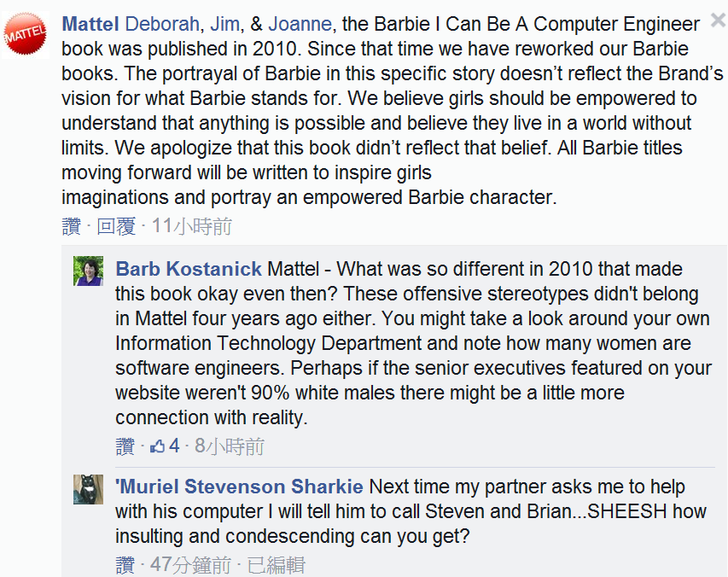Screen dimensions: 728x577
Task: Like the Mattel comment
Action: 71,226
